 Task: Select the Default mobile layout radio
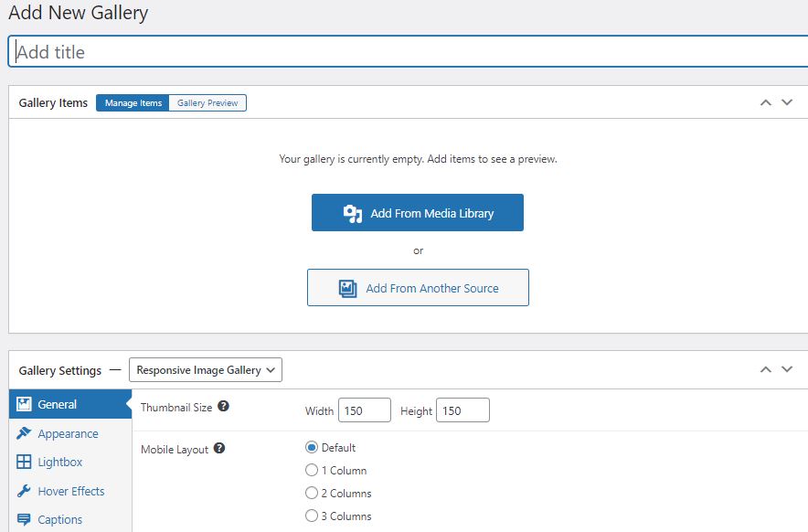pos(312,447)
